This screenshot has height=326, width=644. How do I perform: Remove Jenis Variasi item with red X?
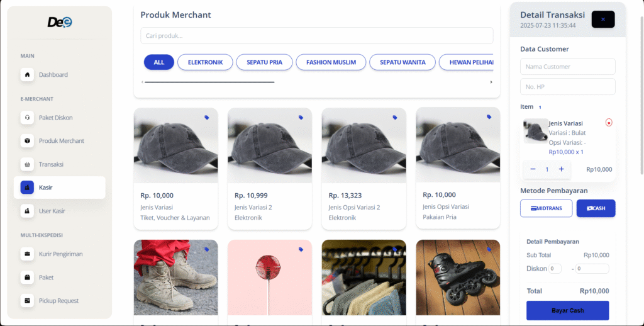tap(608, 122)
